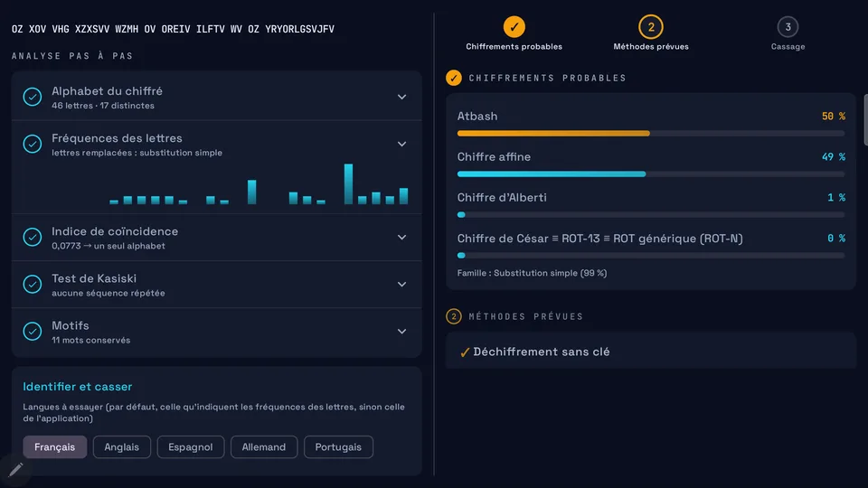Click the check icon beside Test de Kasiski
The image size is (868, 488).
(33, 284)
